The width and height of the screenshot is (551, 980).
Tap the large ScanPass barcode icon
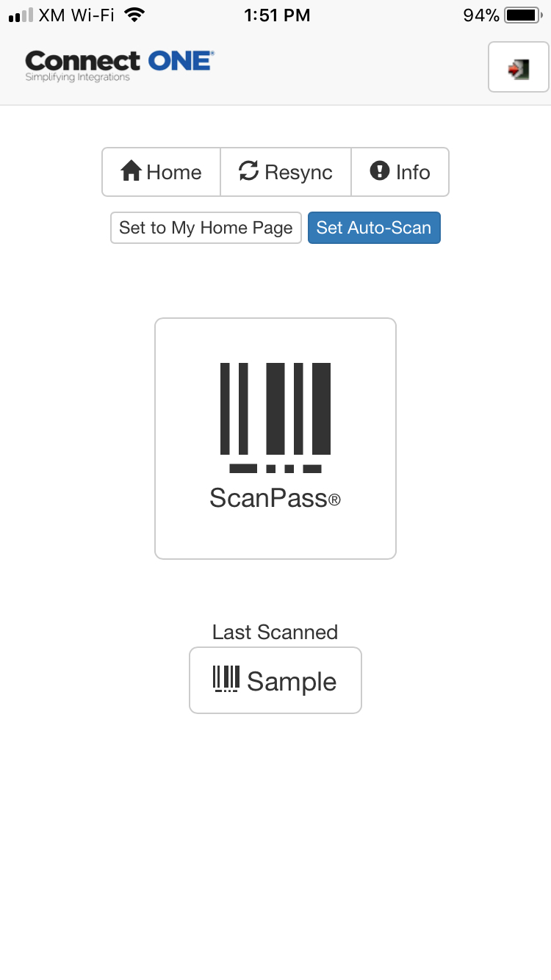click(x=275, y=417)
